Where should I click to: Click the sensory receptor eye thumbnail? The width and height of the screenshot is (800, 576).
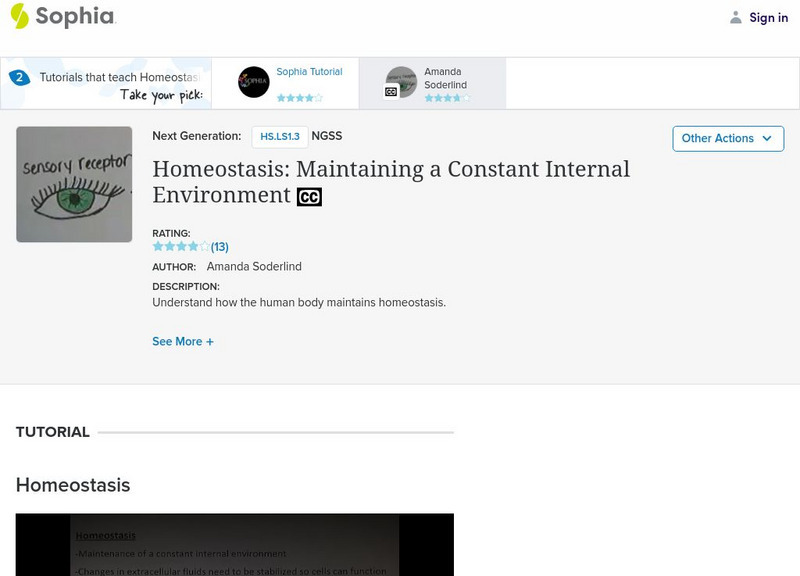tap(74, 184)
